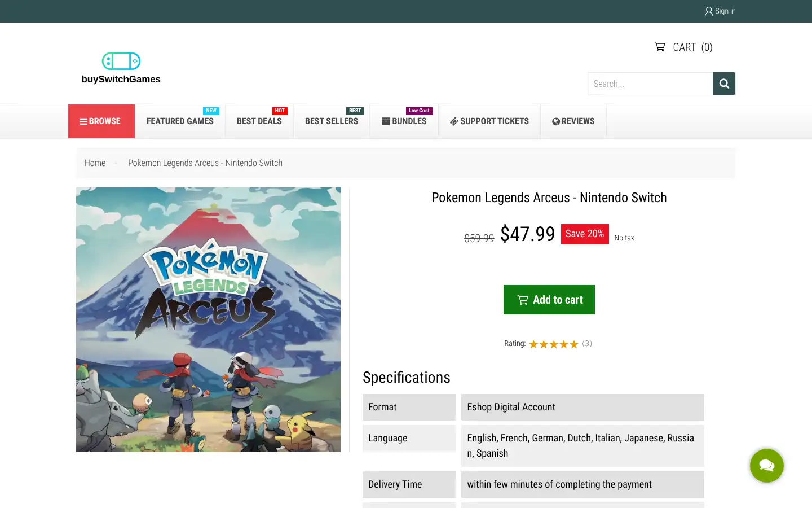Click the hamburger icon in BROWSE

tap(83, 121)
